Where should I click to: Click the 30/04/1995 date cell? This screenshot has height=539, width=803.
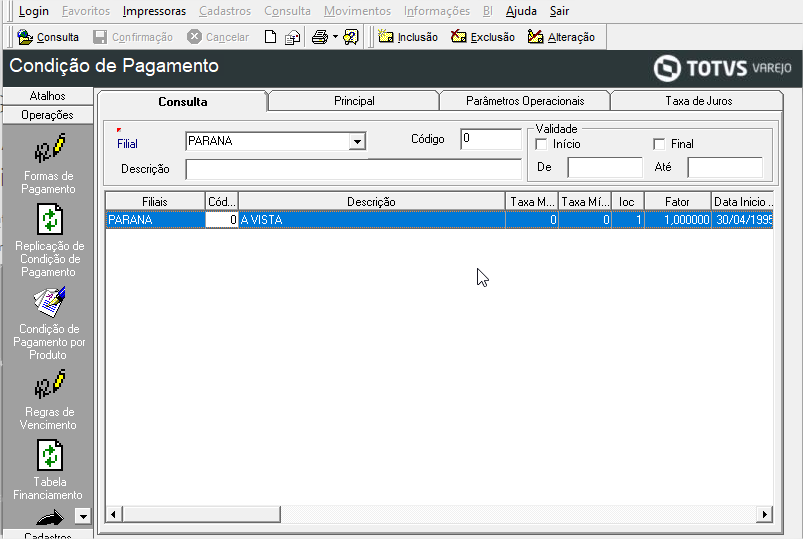(x=742, y=220)
